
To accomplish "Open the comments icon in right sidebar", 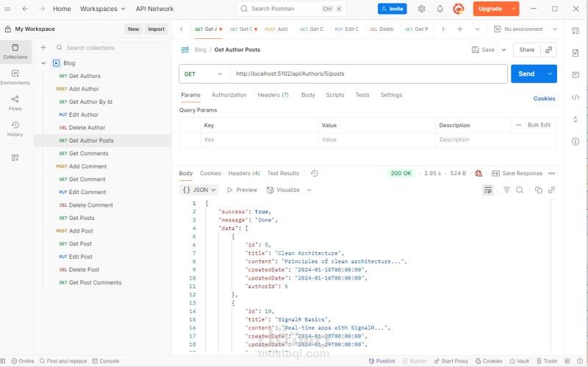I will (x=576, y=75).
